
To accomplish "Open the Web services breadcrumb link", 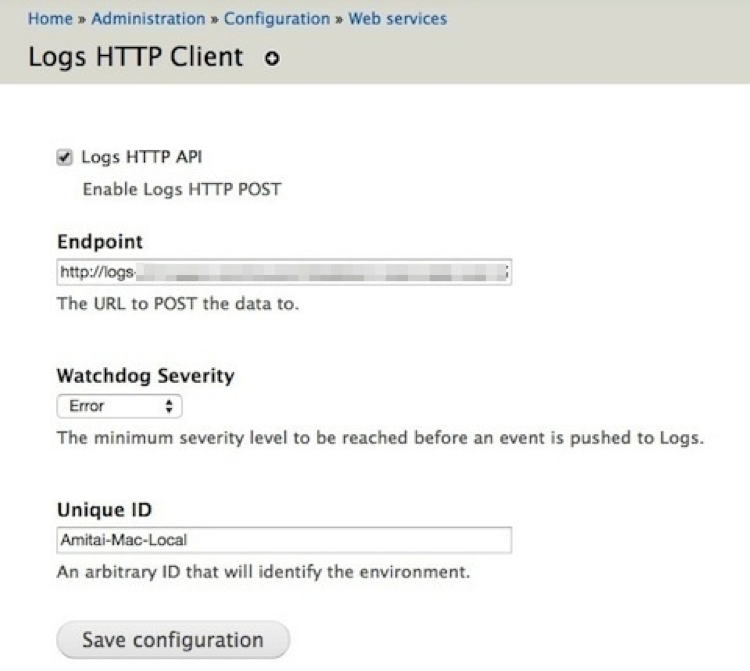I will (x=397, y=18).
